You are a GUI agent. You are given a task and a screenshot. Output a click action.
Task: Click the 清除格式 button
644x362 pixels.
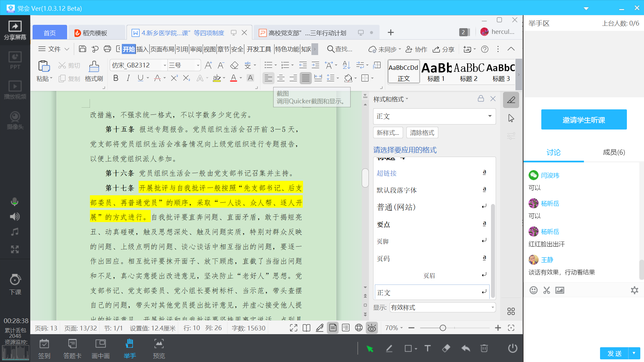click(422, 133)
